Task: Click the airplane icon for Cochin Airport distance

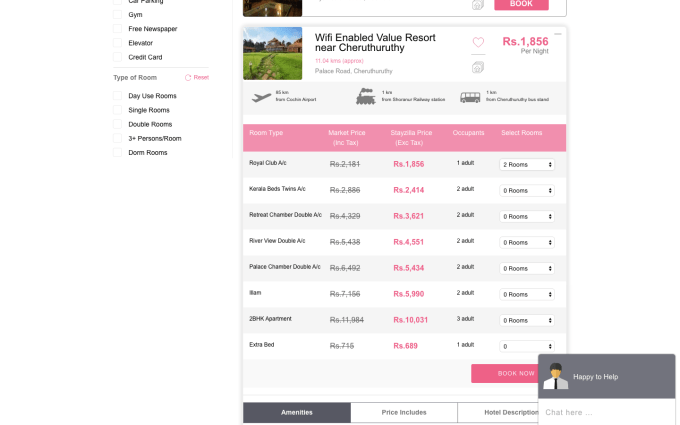Action: tap(263, 97)
